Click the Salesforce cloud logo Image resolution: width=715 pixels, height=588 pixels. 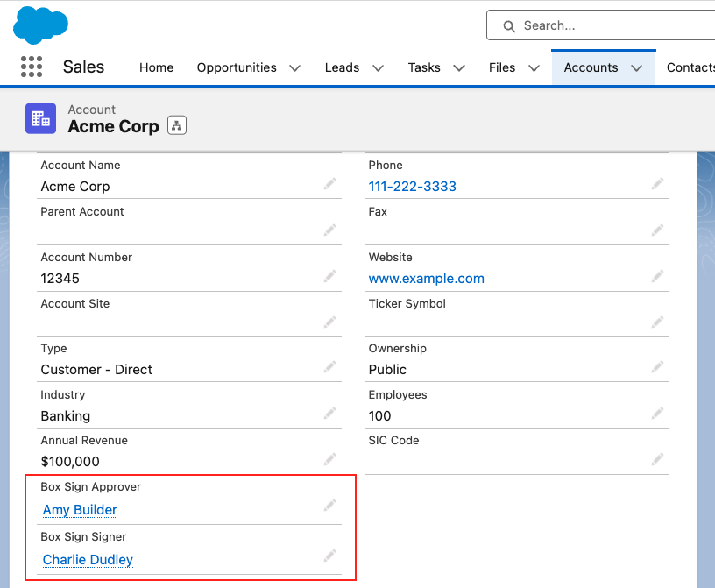40,25
